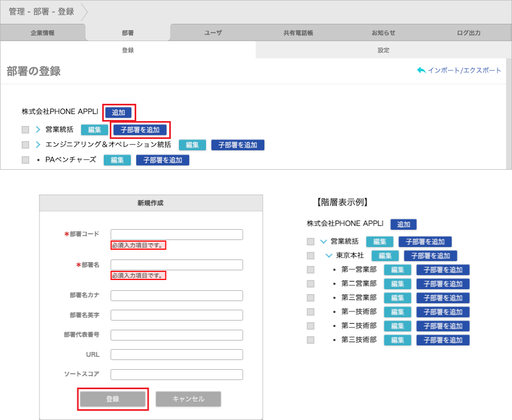Viewport: 512px width, 420px height.
Task: Click 編集 for 第二営業部
Action: (397, 284)
